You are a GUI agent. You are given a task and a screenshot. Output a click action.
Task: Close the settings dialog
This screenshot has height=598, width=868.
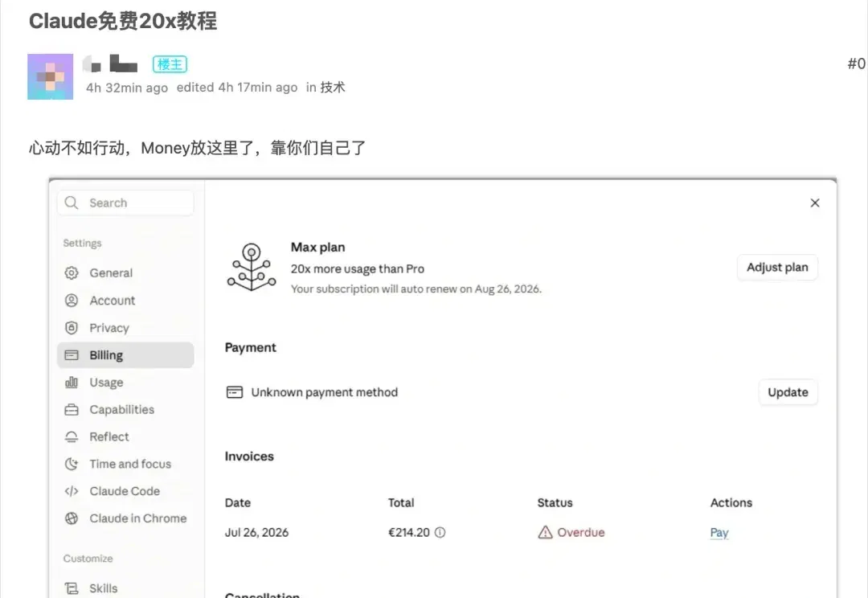point(815,203)
